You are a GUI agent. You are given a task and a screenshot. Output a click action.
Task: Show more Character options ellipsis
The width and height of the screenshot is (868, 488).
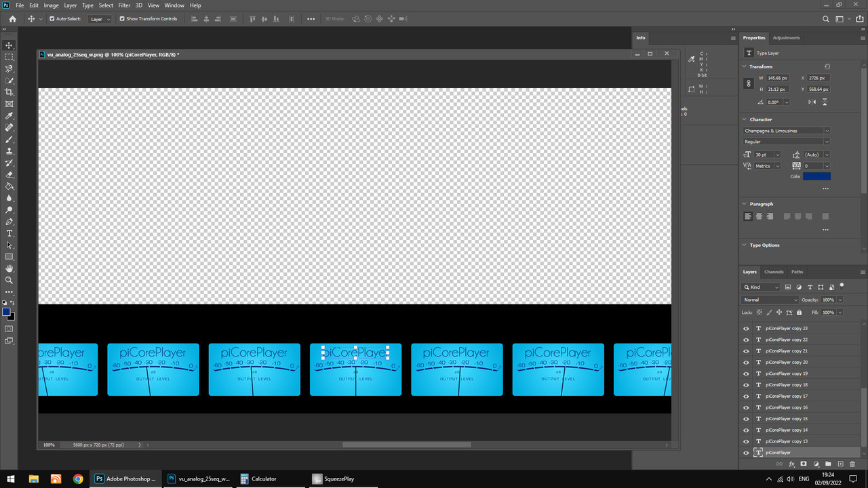click(x=825, y=188)
